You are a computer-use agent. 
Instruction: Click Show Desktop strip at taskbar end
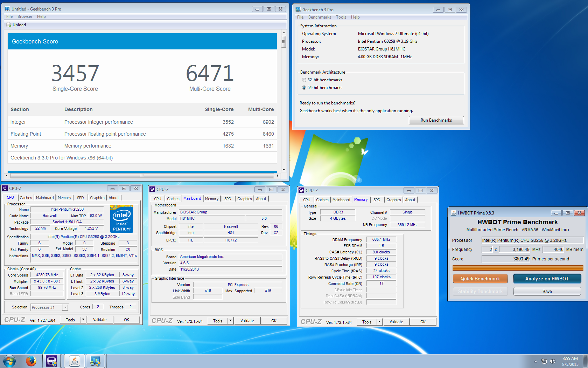click(585, 361)
